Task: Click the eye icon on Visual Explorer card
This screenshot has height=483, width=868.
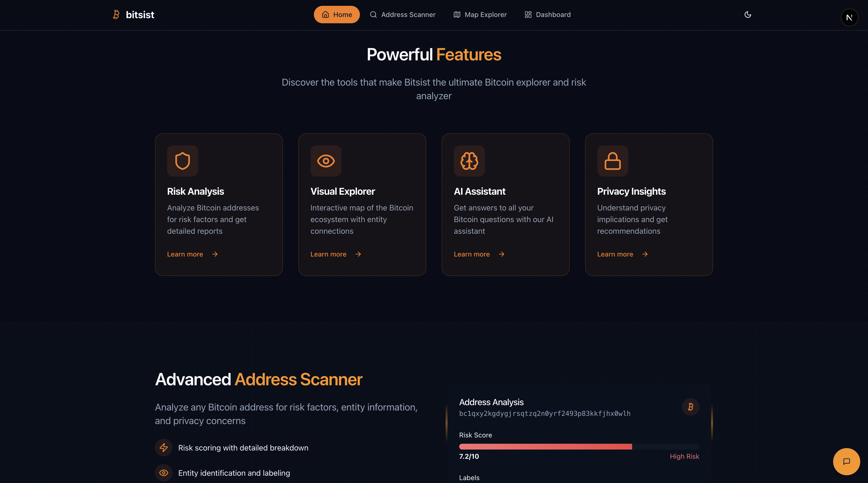Action: click(325, 161)
